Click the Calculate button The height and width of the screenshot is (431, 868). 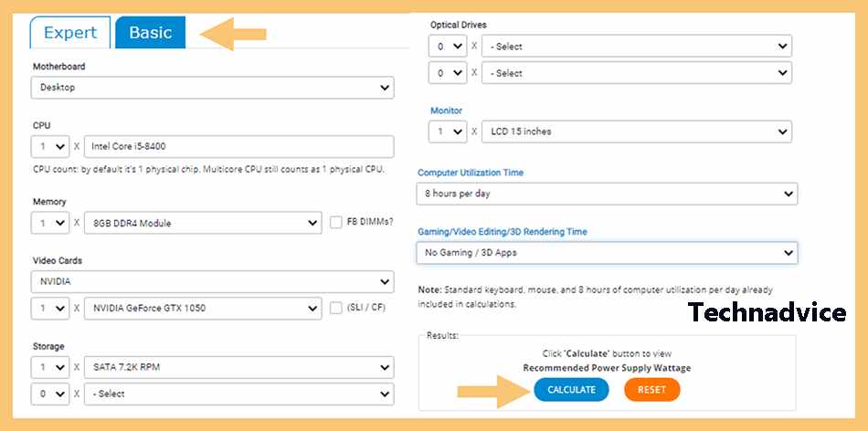pos(571,390)
